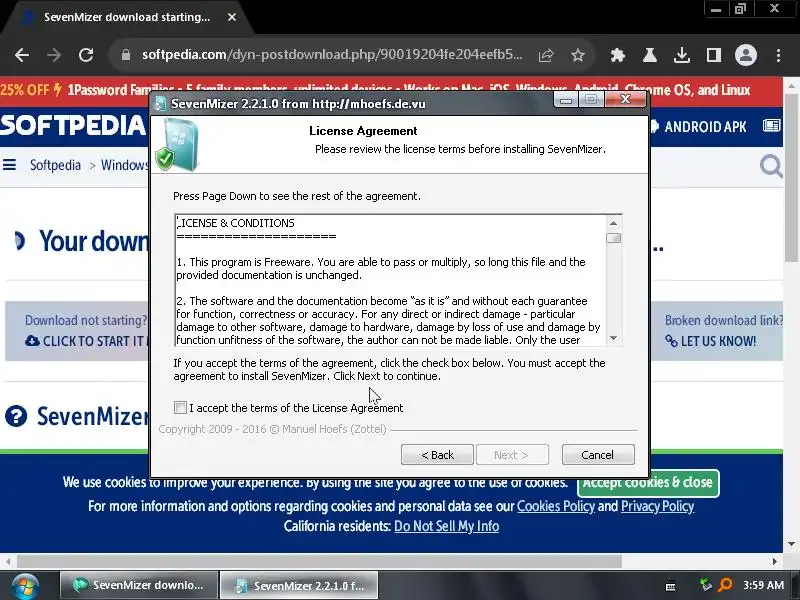Bookmark this page with star icon
The width and height of the screenshot is (800, 600).
pos(578,55)
